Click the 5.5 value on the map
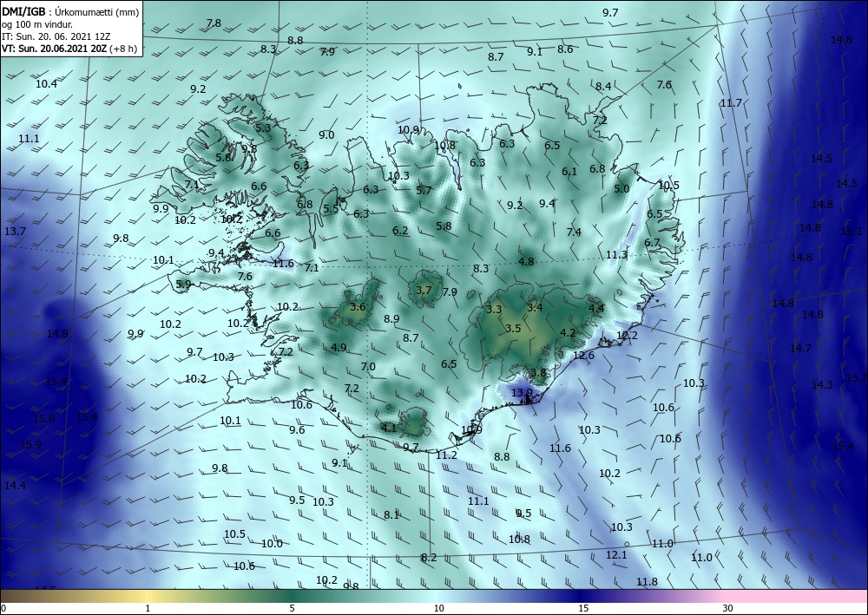The width and height of the screenshot is (868, 615). [331, 209]
